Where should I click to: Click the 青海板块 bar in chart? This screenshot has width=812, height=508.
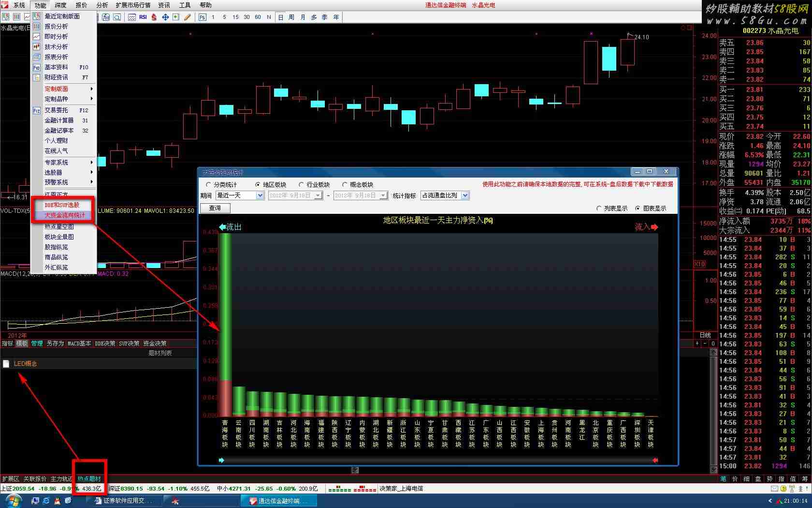(225, 324)
